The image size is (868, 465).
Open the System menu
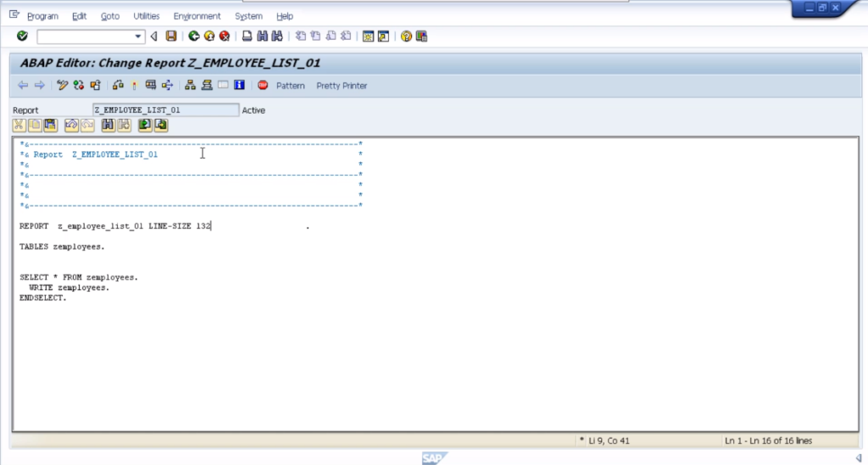coord(248,16)
